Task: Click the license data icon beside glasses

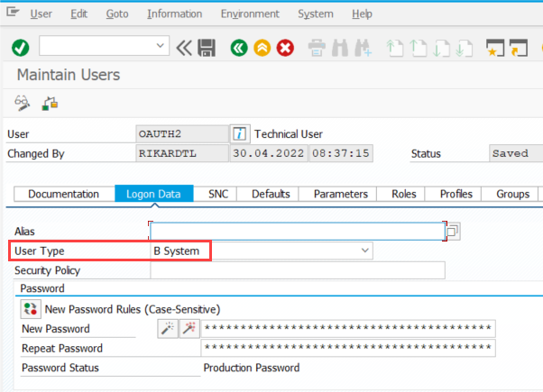Action: [x=50, y=103]
